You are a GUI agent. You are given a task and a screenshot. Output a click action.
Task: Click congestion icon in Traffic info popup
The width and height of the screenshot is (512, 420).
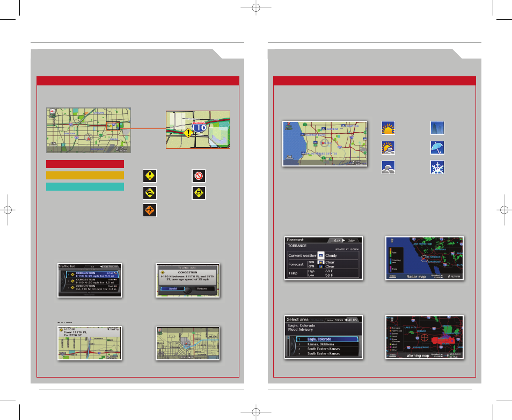tap(162, 272)
